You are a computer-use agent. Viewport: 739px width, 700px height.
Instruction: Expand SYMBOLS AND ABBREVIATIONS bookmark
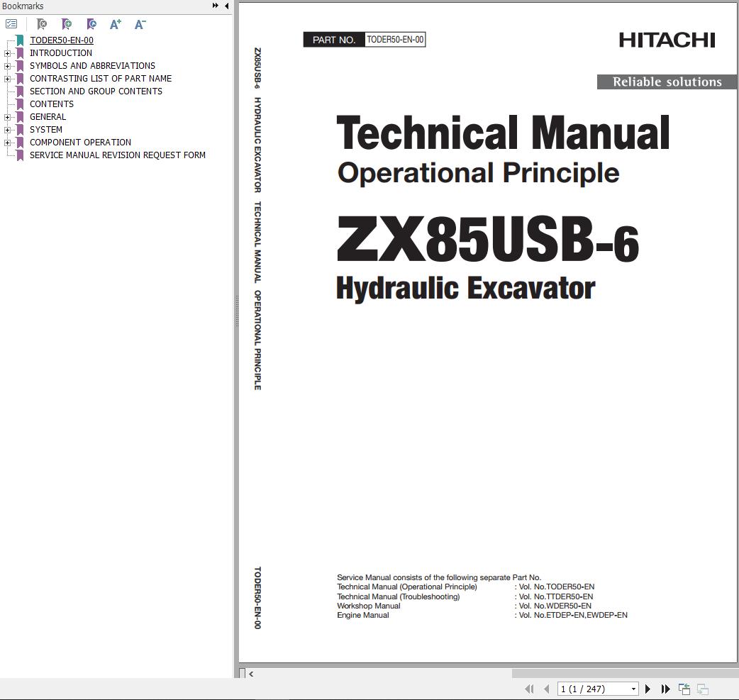pos(7,67)
